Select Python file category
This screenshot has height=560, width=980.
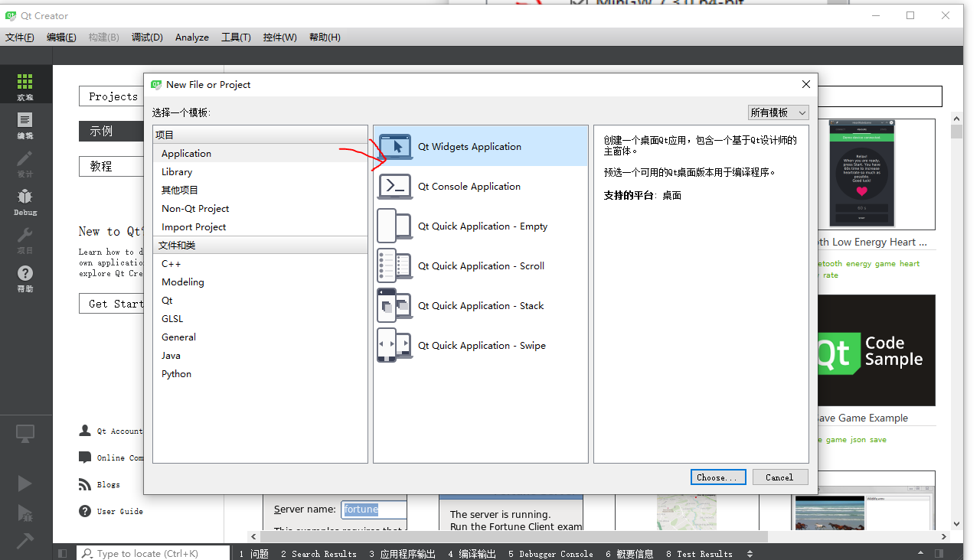pyautogui.click(x=260, y=373)
